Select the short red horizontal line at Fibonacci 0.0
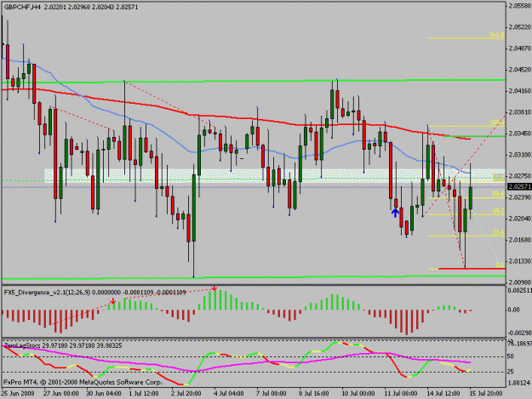 pos(472,269)
